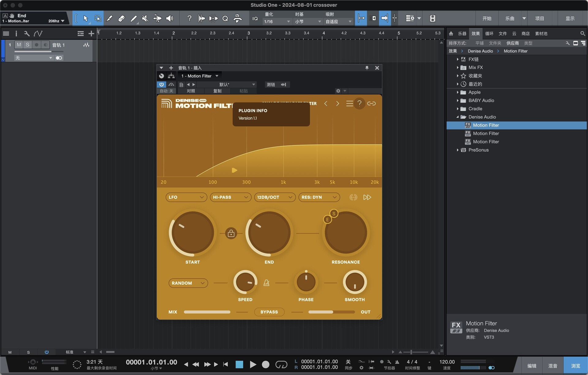
Task: Arm record on track 音轨 1
Action: click(x=36, y=45)
